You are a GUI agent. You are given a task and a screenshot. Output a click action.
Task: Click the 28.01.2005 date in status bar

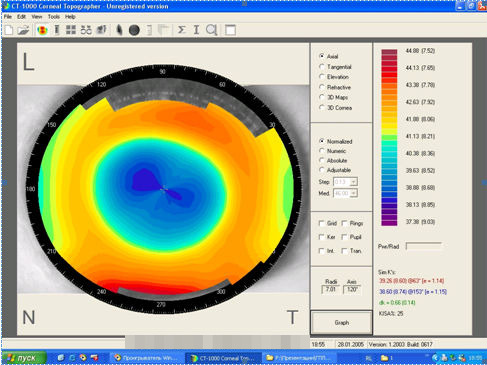point(350,344)
